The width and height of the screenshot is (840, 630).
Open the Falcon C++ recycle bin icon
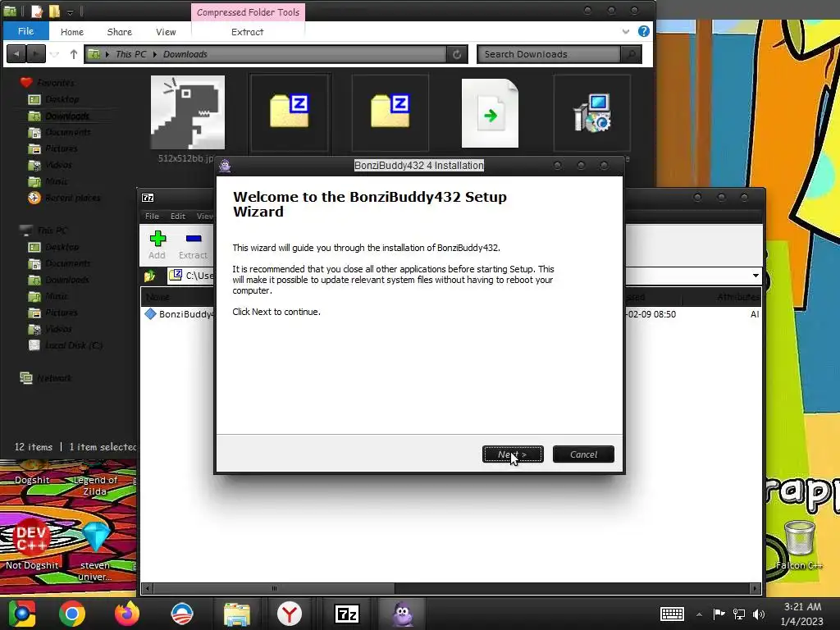[x=799, y=546]
